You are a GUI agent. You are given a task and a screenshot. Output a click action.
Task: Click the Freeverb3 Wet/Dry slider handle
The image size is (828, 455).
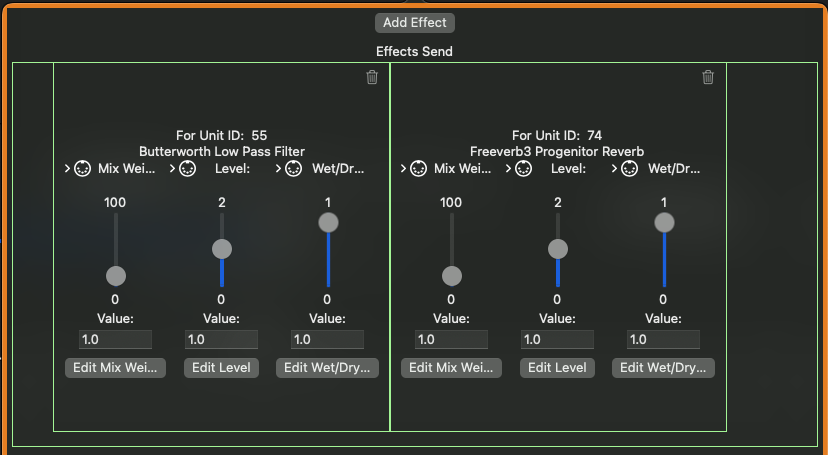click(663, 222)
